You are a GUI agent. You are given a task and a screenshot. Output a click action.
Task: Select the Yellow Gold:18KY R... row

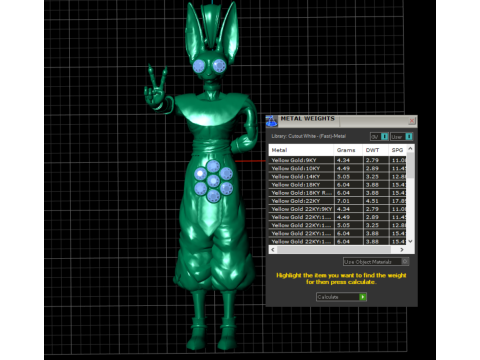(337, 193)
